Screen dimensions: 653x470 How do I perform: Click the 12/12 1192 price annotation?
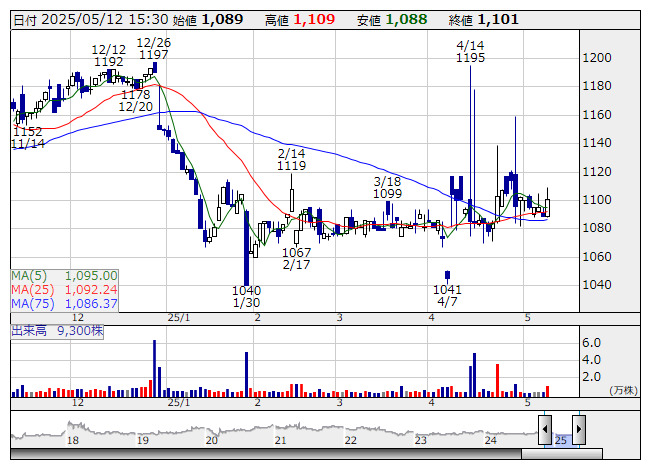pos(108,55)
